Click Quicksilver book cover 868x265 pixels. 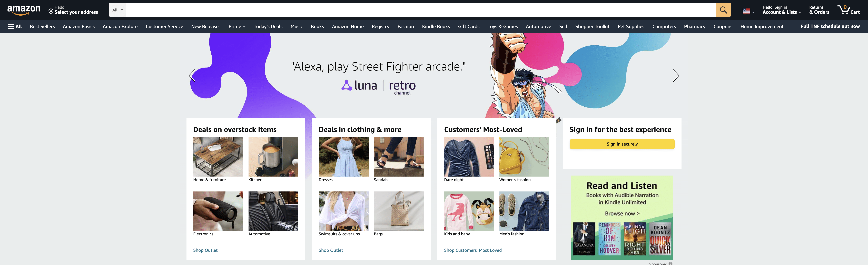660,239
